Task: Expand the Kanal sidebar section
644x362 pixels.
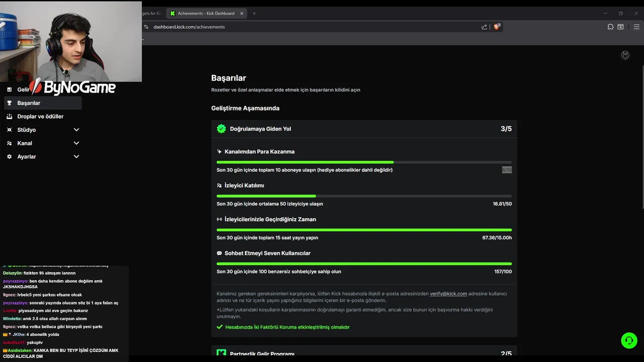Action: click(x=76, y=143)
